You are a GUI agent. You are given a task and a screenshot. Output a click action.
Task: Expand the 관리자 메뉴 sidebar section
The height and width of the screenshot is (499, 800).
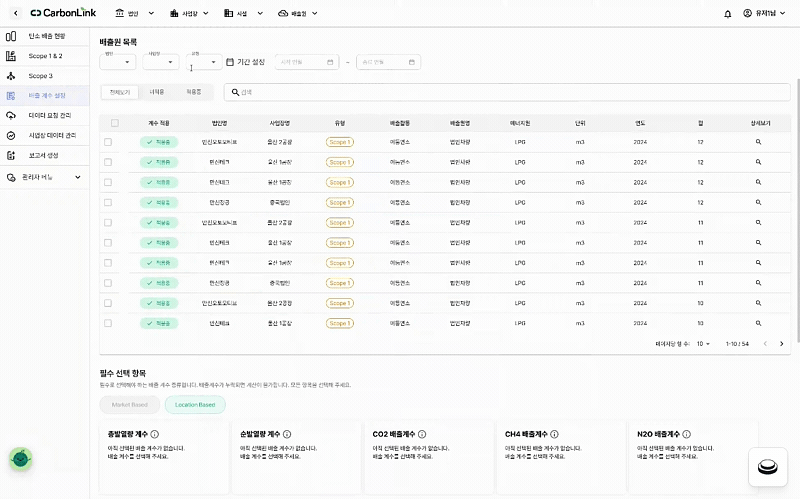[44, 177]
